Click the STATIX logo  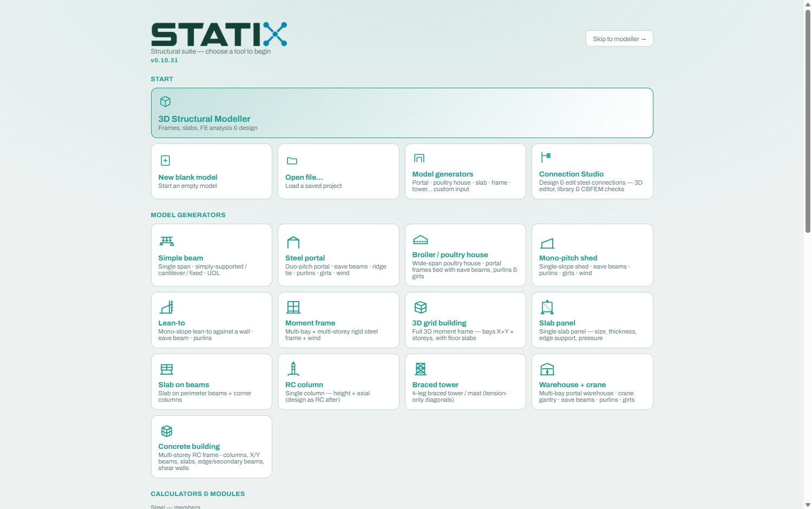pos(219,34)
